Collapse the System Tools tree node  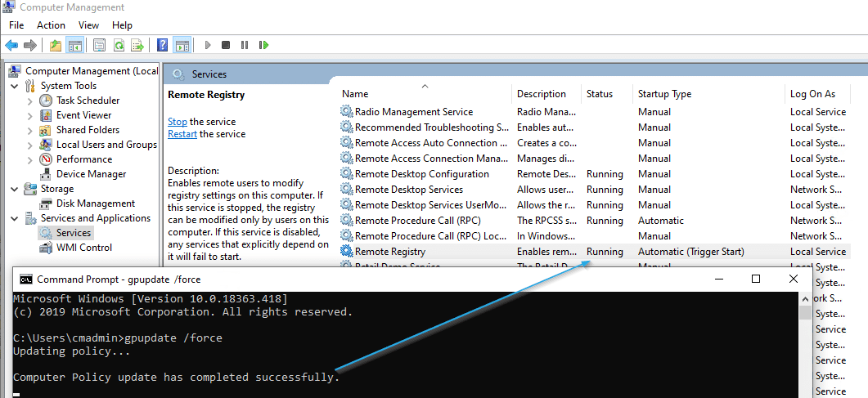14,86
